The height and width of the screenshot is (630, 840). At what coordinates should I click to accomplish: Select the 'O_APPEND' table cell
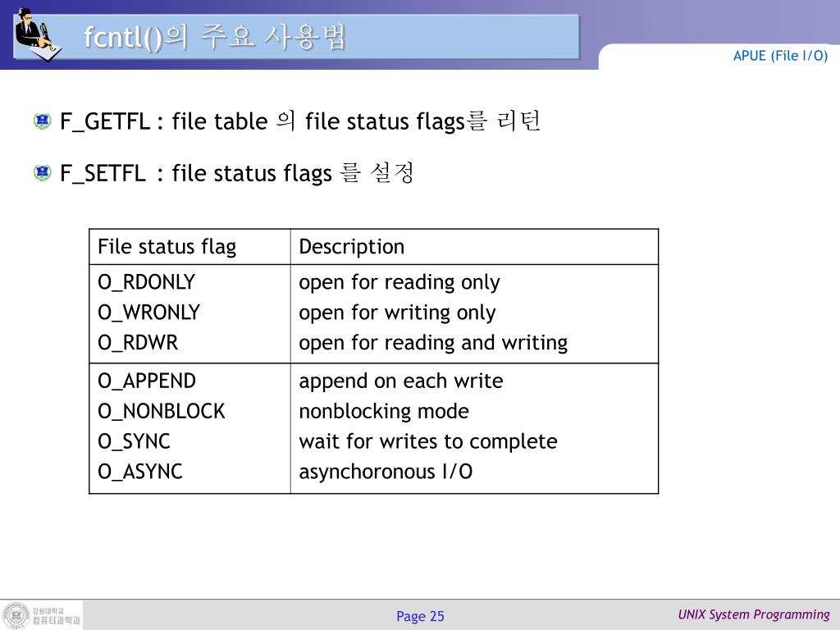(147, 381)
